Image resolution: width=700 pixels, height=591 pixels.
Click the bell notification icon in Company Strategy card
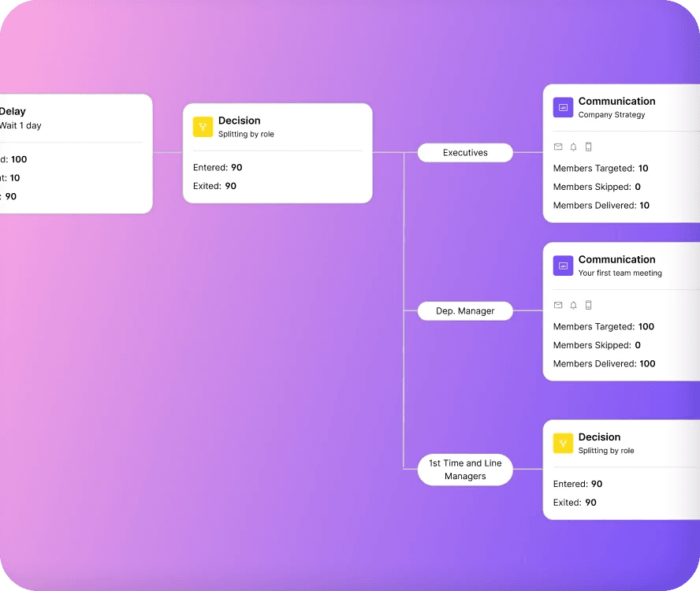pos(573,147)
